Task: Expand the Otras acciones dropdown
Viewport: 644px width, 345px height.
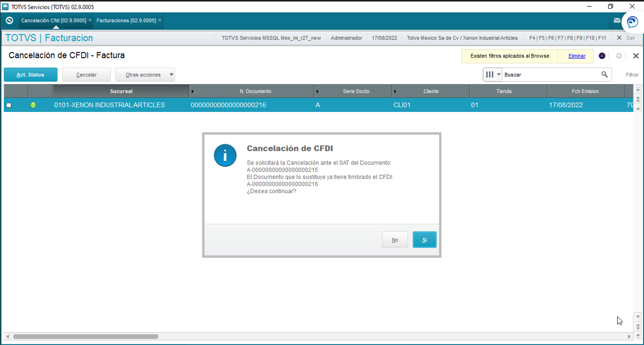Action: (x=171, y=74)
